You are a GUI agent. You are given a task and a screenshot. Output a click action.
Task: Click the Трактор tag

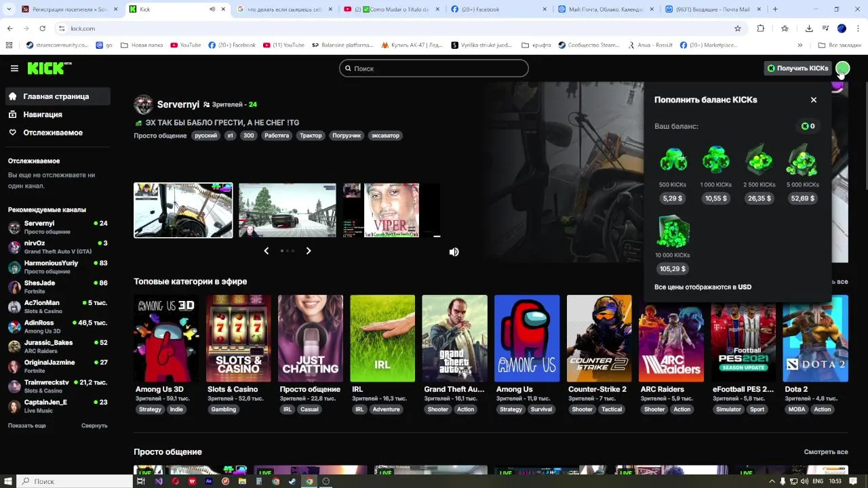coord(311,136)
